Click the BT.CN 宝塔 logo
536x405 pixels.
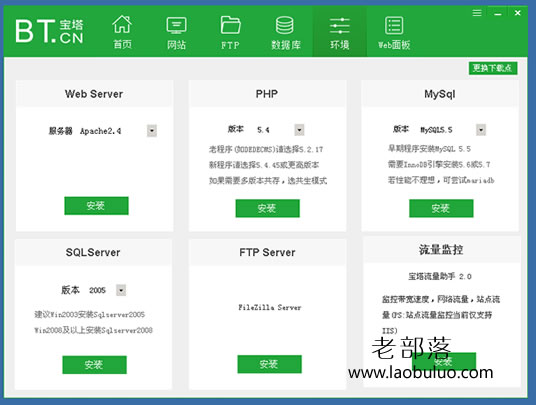(x=49, y=31)
